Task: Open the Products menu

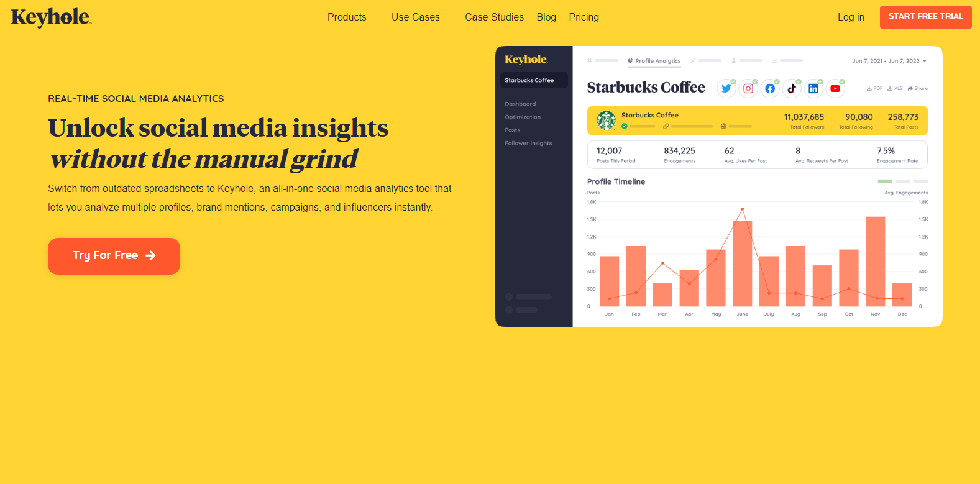Action: pyautogui.click(x=347, y=17)
